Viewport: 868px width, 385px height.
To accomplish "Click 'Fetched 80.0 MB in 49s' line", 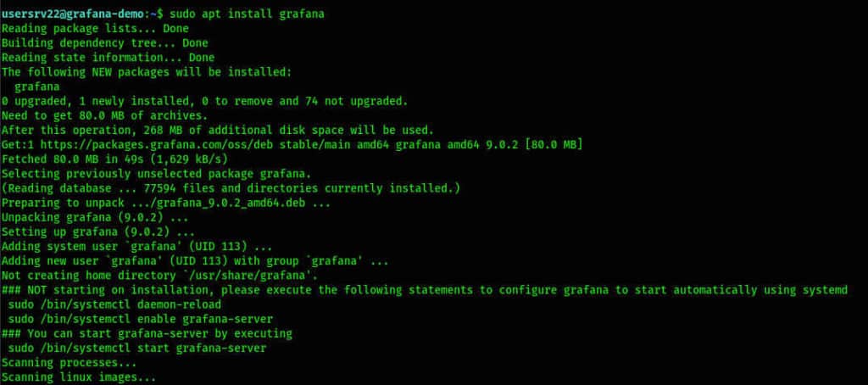I will click(114, 159).
